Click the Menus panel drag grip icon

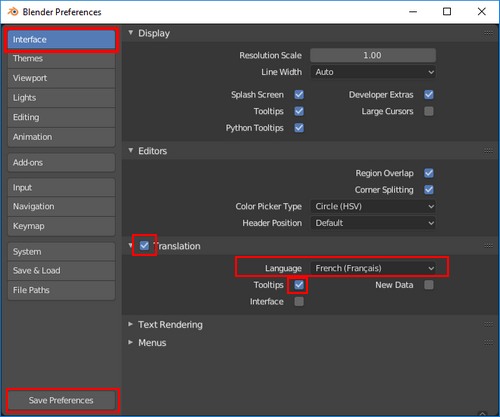(x=488, y=342)
